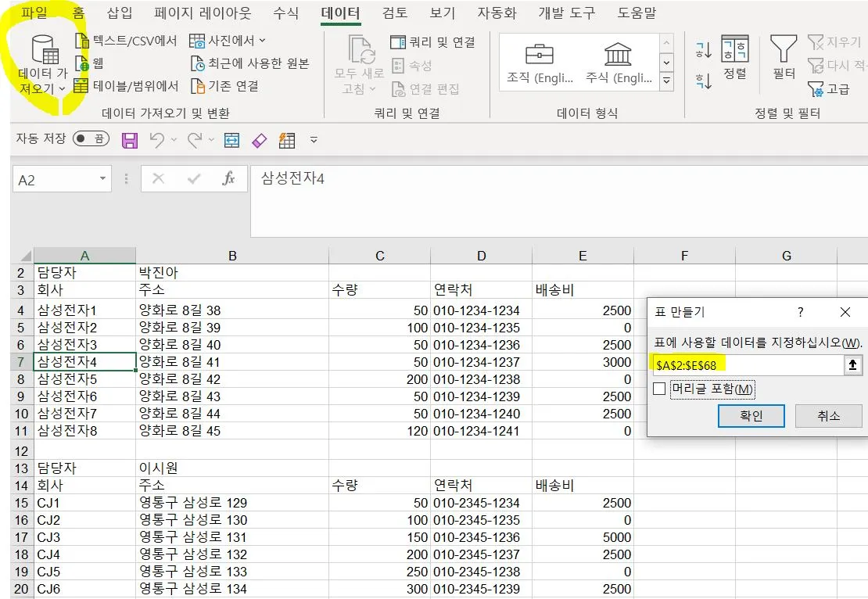This screenshot has width=868, height=599.
Task: Click the A2 Name Box field
Action: tap(56, 179)
